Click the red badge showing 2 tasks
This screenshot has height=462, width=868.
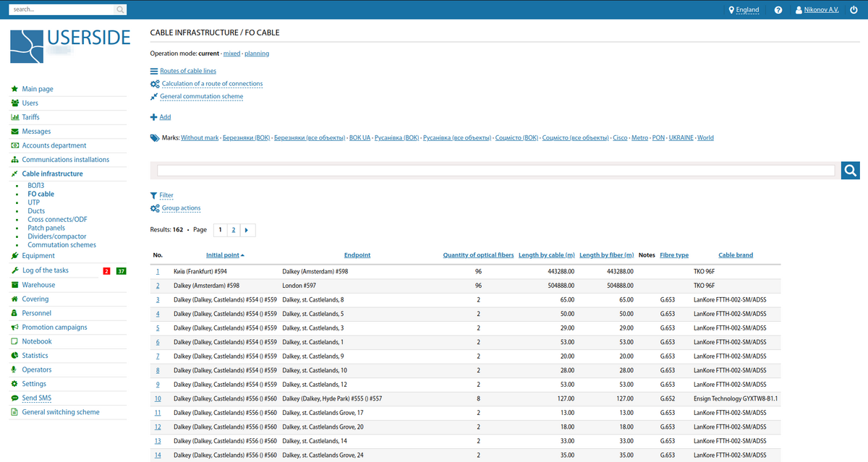[x=106, y=271]
